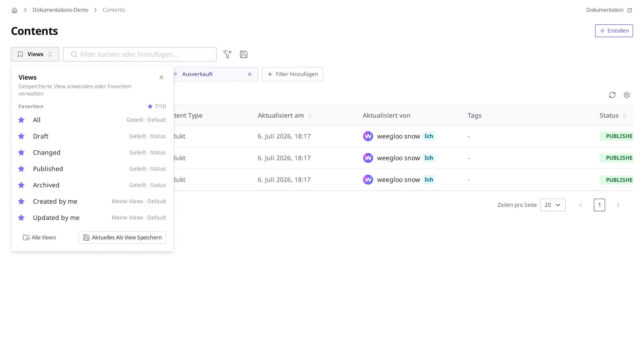644x362 pixels.
Task: Click the Erstellen button
Action: 614,31
